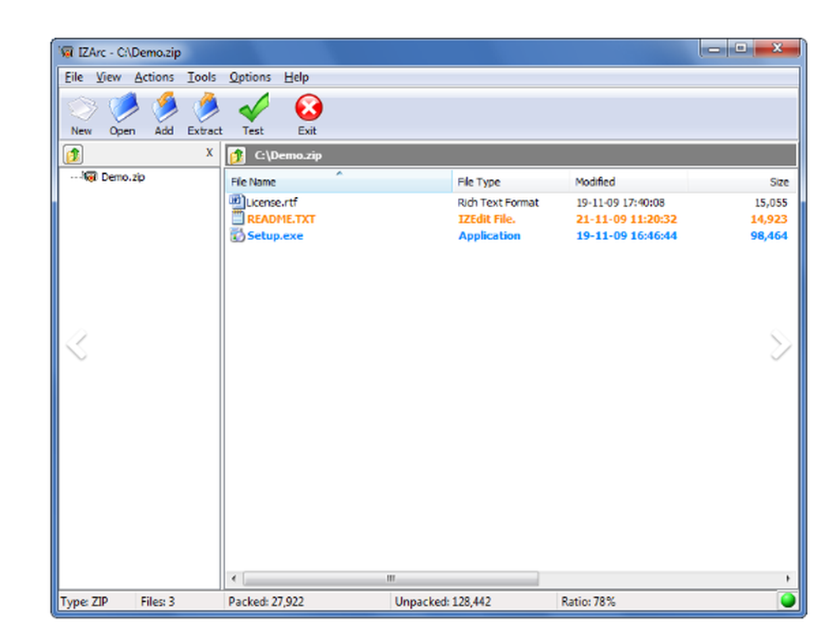
Task: Go to the next image with the right chevron
Action: click(x=780, y=345)
